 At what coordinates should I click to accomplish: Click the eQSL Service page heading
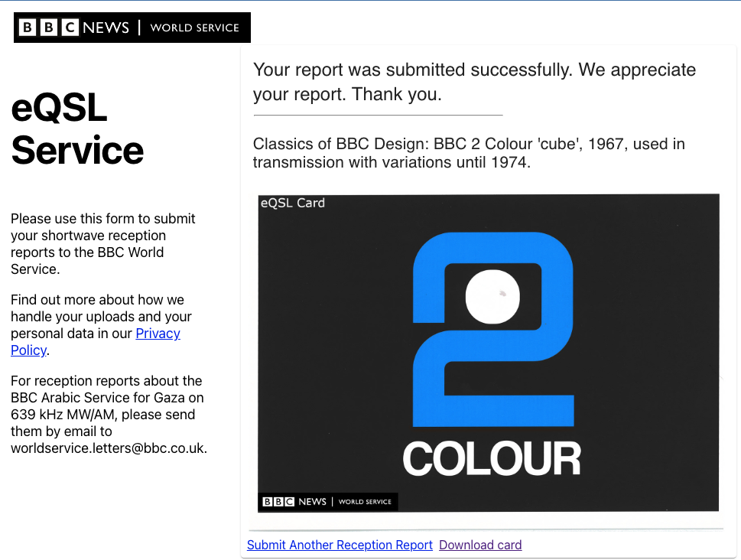(77, 129)
